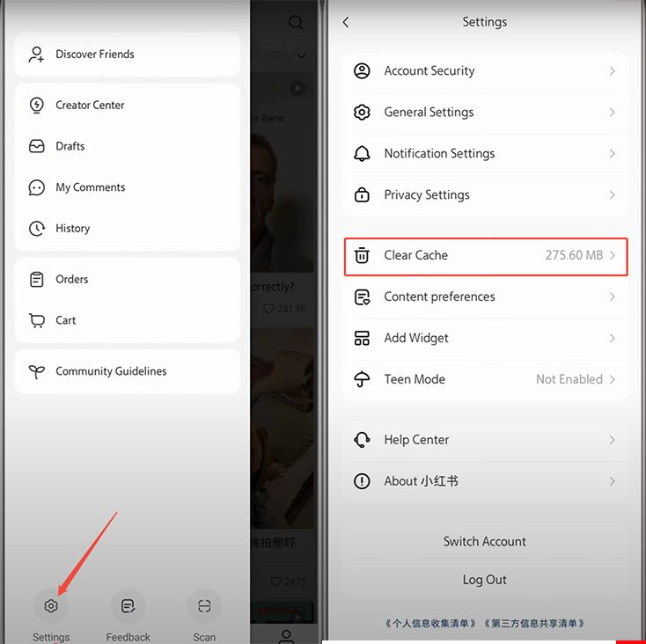Image resolution: width=646 pixels, height=644 pixels.
Task: Open Content preferences row
Action: tap(484, 296)
